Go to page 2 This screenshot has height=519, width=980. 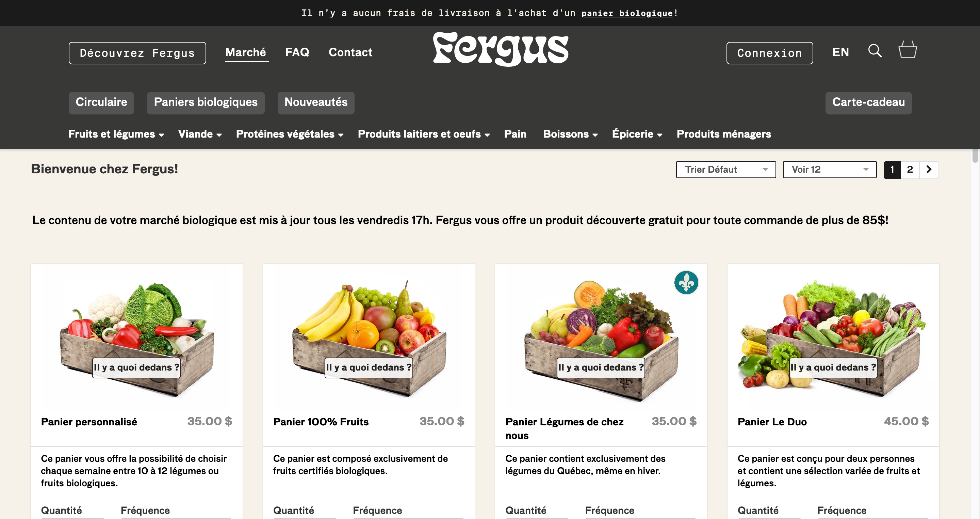coord(910,170)
